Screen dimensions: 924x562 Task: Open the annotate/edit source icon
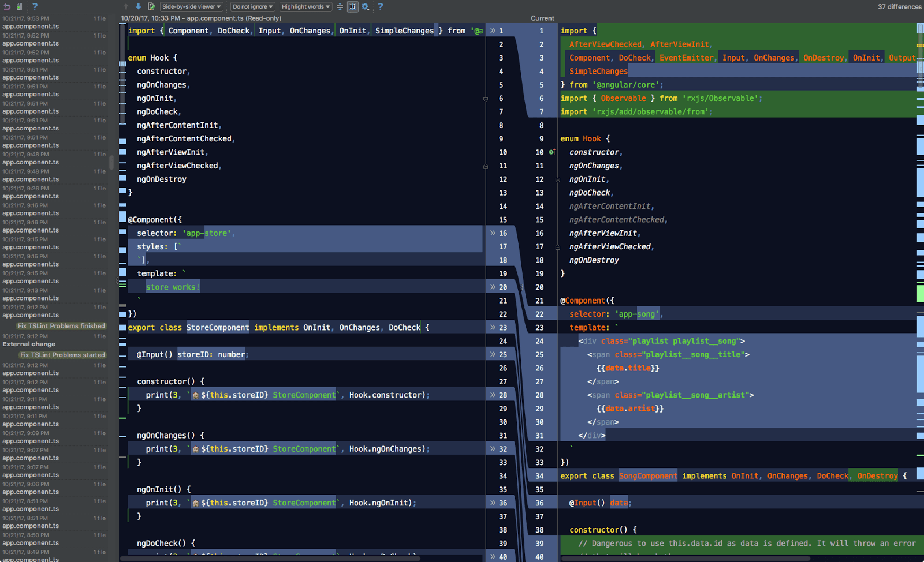(x=151, y=6)
